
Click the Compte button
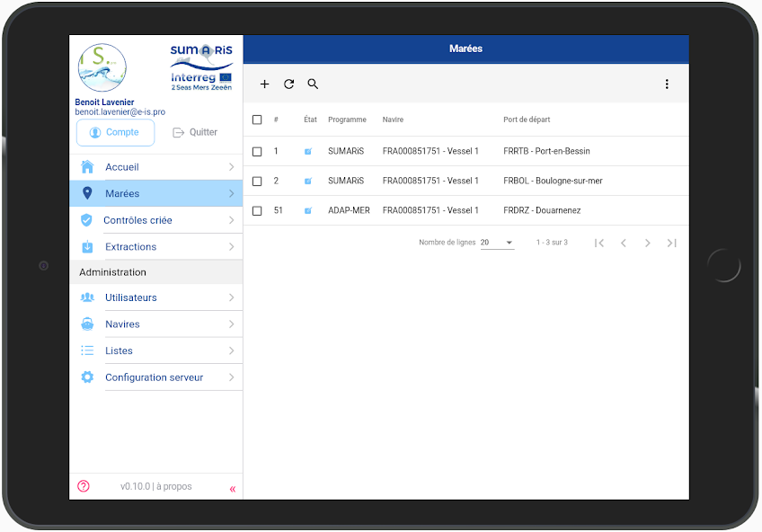[115, 132]
